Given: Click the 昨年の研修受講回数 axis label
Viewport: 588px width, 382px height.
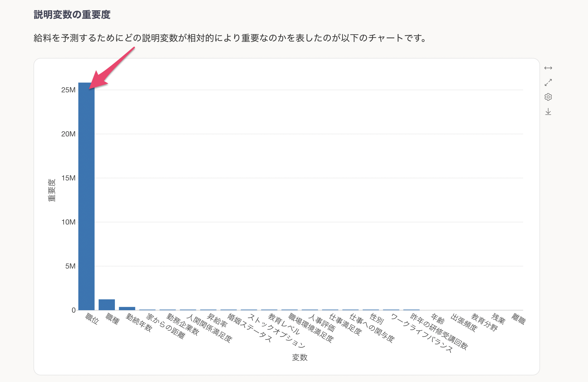Looking at the screenshot, I should 439,332.
